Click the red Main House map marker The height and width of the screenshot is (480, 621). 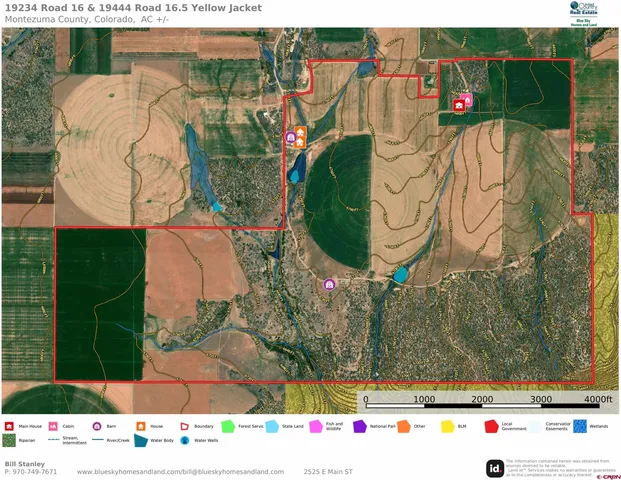[x=459, y=104]
